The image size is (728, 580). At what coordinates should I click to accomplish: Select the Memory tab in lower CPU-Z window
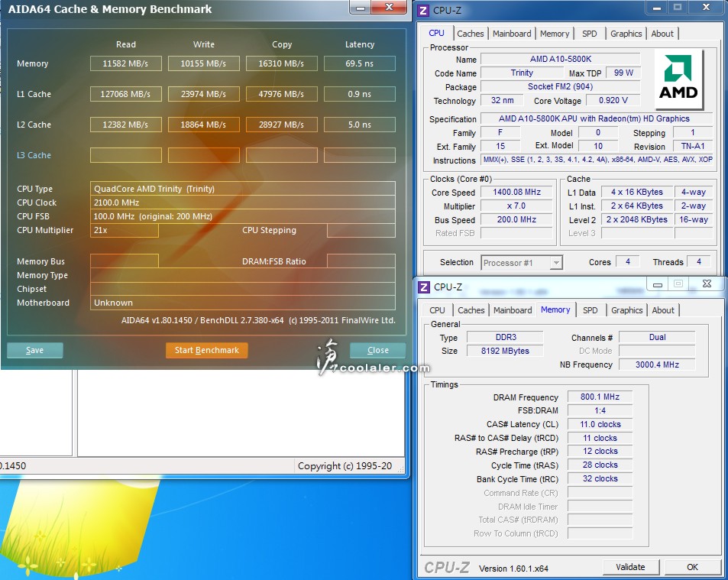(x=555, y=309)
